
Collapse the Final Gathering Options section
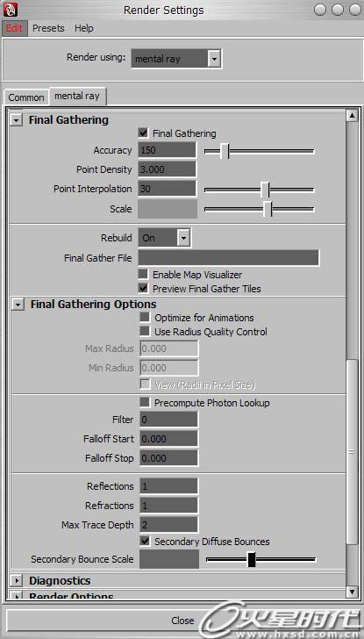pyautogui.click(x=18, y=305)
